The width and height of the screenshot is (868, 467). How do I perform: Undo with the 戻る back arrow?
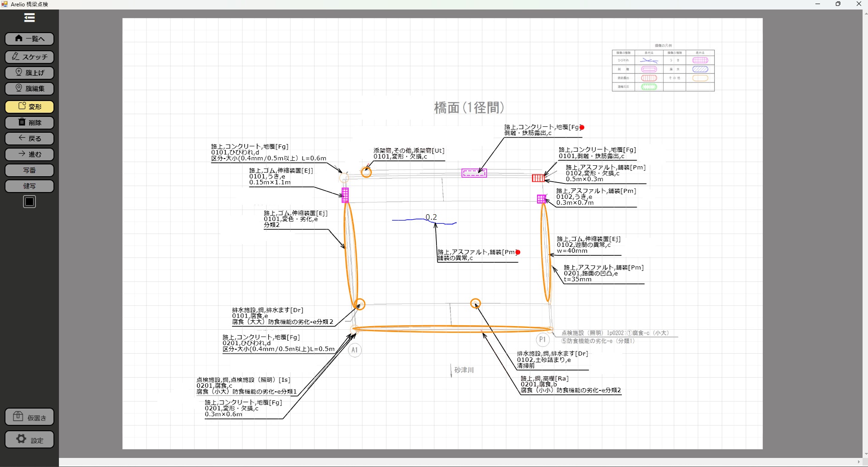tap(29, 138)
